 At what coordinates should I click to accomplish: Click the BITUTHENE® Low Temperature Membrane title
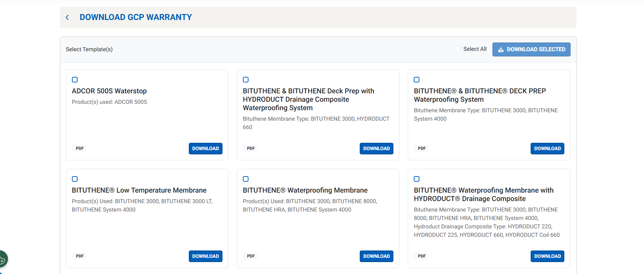[139, 190]
